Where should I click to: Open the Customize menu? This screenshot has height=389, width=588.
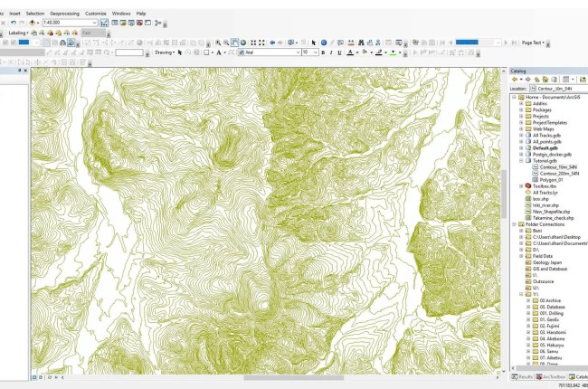click(96, 14)
